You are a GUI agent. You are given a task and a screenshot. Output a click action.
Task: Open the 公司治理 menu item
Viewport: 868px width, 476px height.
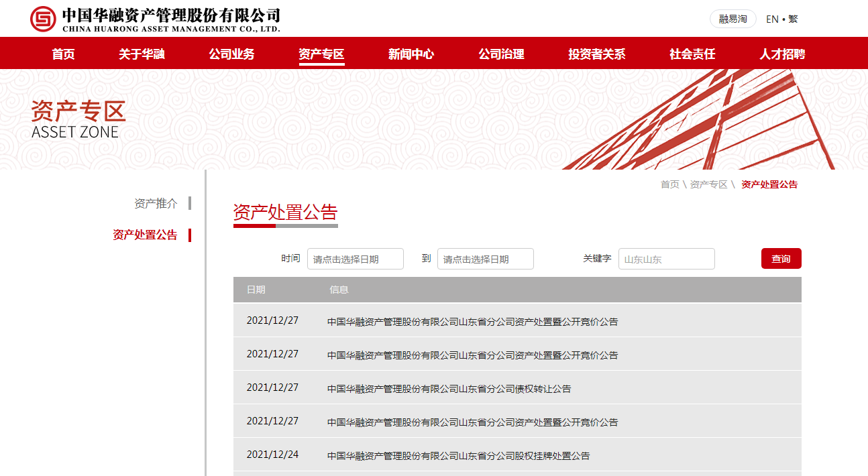coord(501,54)
